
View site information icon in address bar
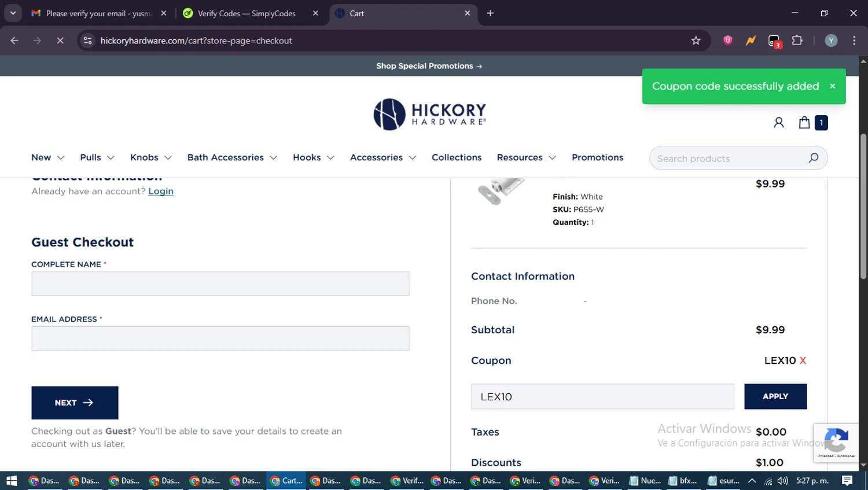click(x=87, y=40)
